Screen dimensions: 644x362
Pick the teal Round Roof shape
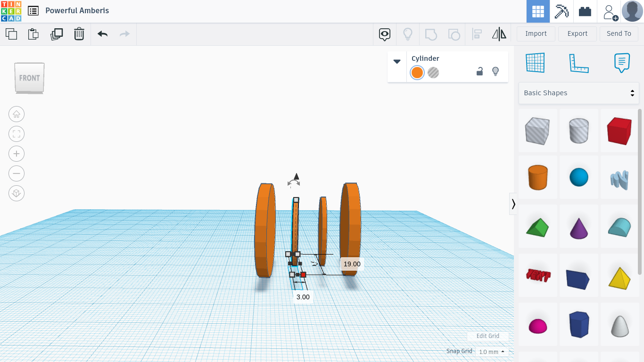point(619,227)
